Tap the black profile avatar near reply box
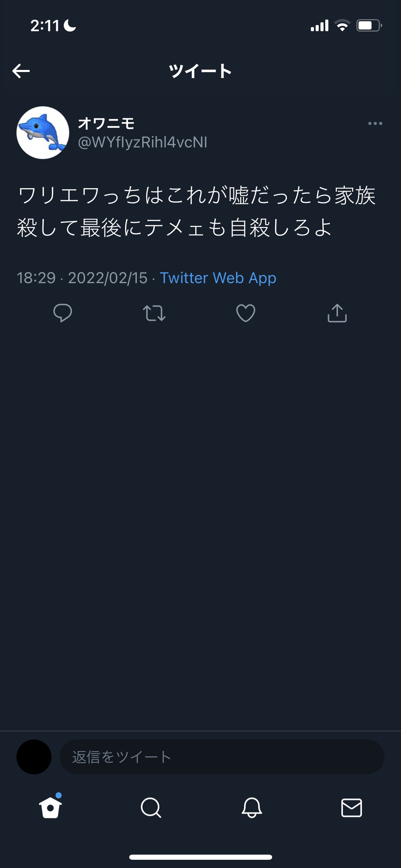 (x=34, y=757)
